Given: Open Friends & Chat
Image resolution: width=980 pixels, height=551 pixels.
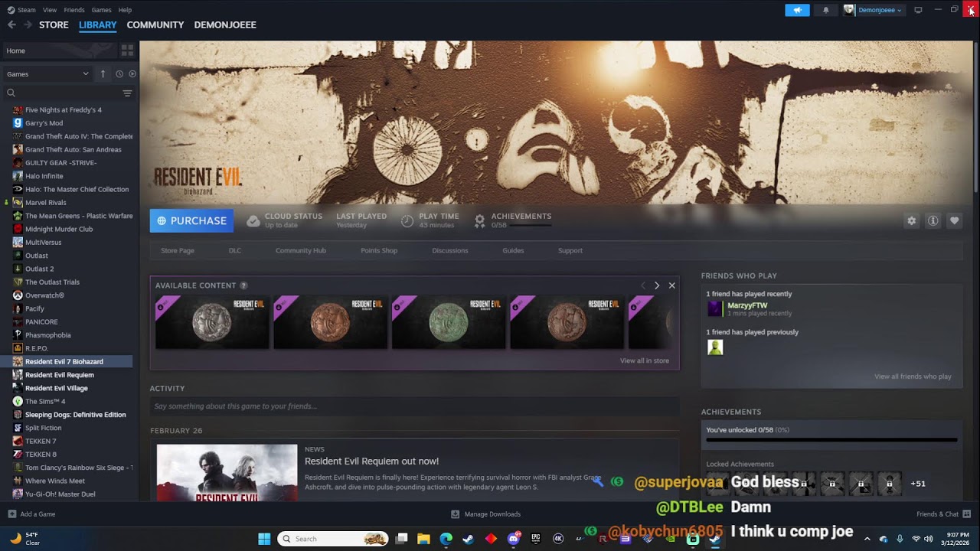Looking at the screenshot, I should [x=943, y=514].
